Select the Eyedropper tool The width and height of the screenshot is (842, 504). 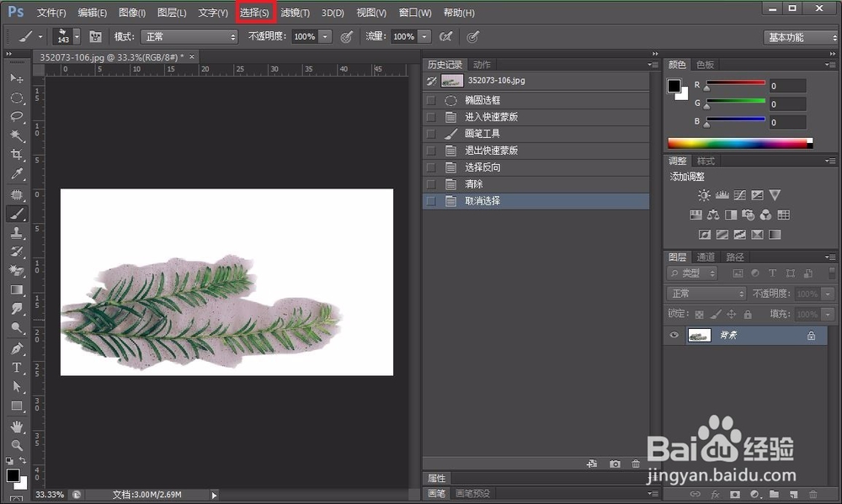coord(17,174)
